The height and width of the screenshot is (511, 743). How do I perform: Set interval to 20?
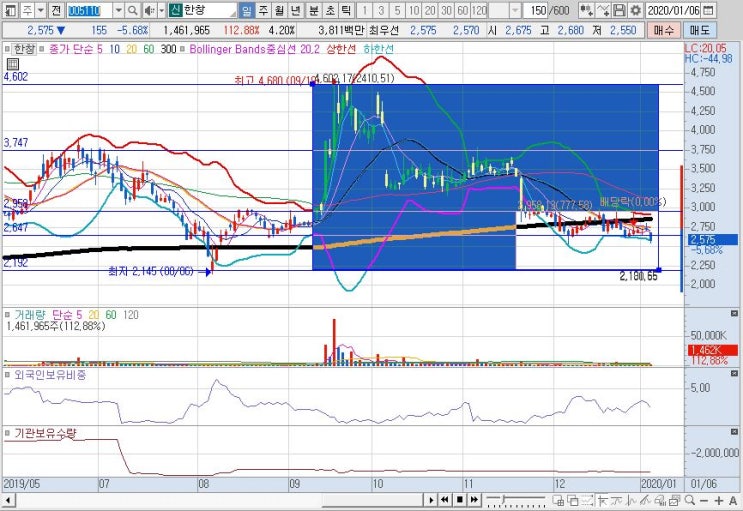coord(430,10)
